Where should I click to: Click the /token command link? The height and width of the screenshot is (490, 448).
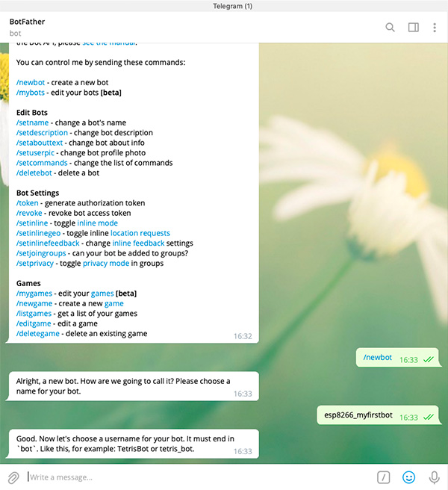coord(27,203)
